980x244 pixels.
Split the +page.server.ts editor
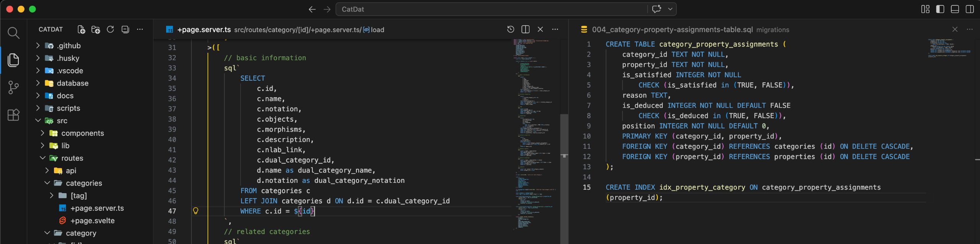526,29
